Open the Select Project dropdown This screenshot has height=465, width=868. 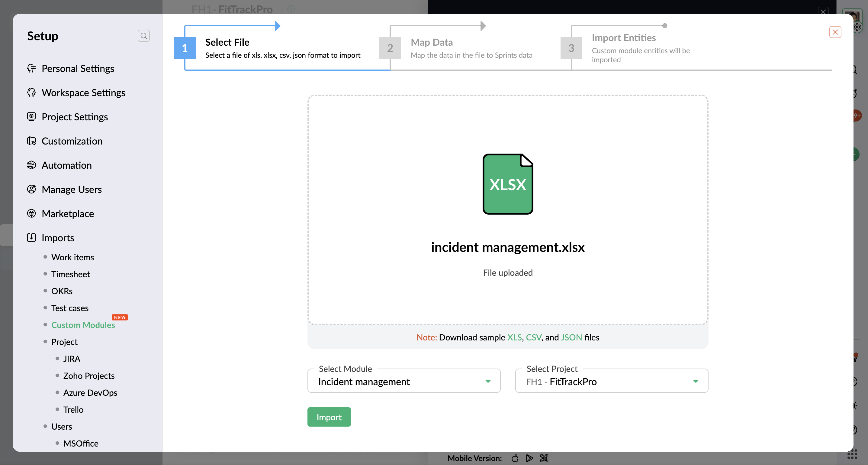point(611,381)
